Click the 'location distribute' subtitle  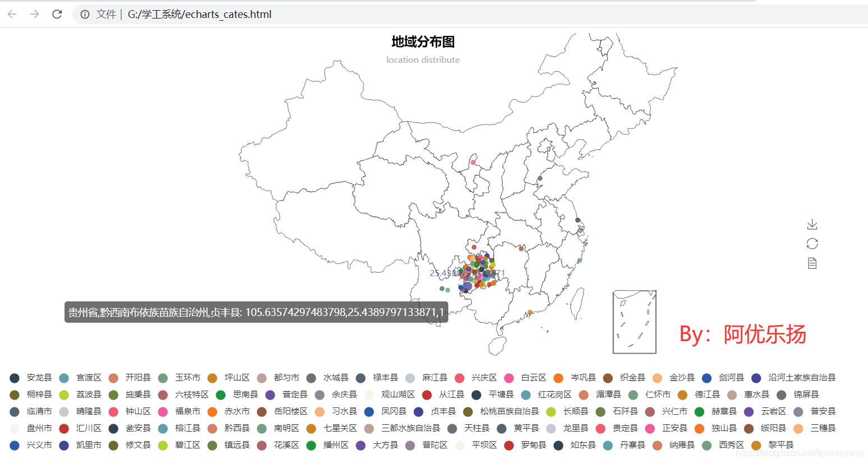[423, 59]
